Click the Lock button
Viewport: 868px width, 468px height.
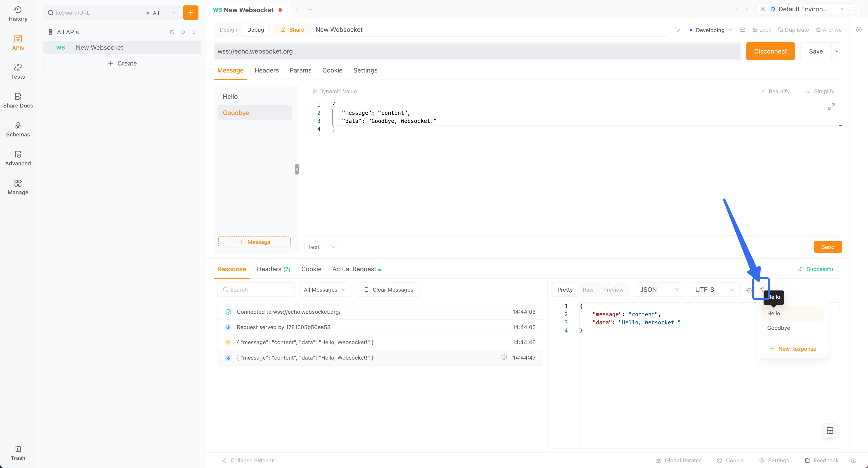(762, 30)
